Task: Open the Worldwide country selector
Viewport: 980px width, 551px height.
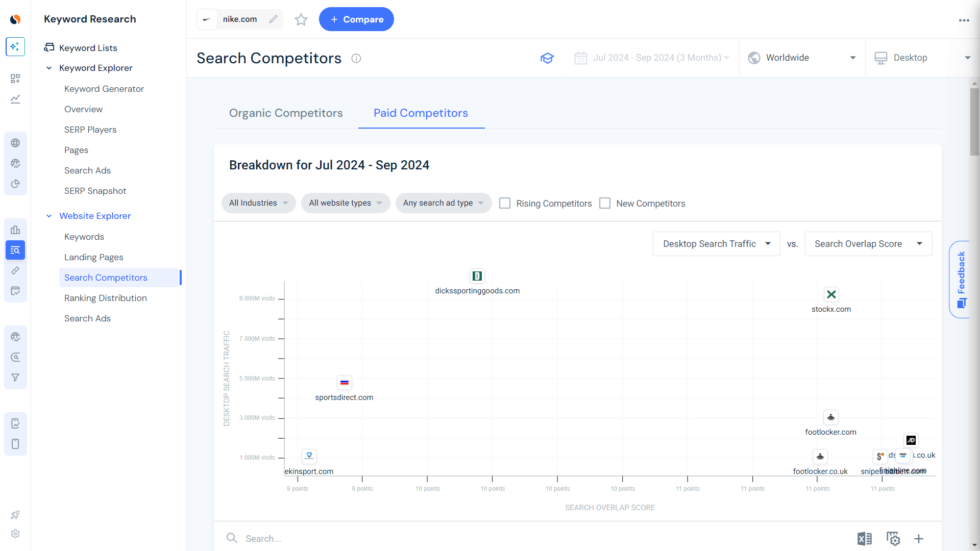Action: pos(801,58)
